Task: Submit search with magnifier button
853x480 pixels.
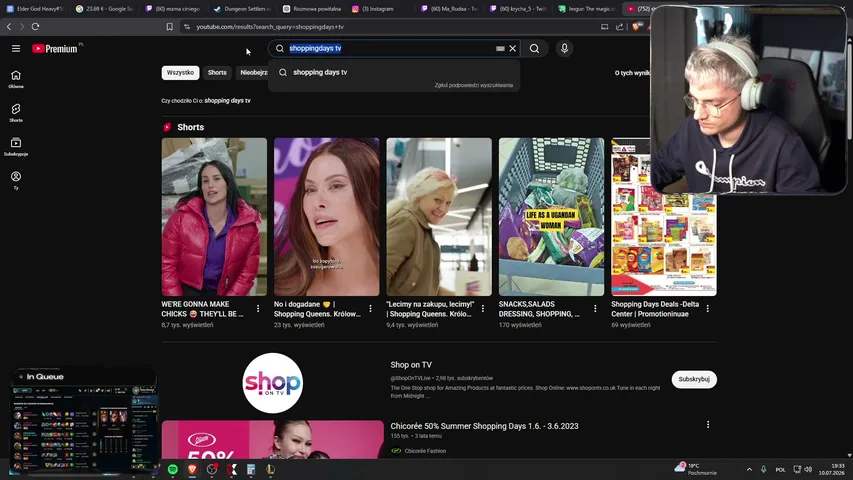Action: click(534, 48)
